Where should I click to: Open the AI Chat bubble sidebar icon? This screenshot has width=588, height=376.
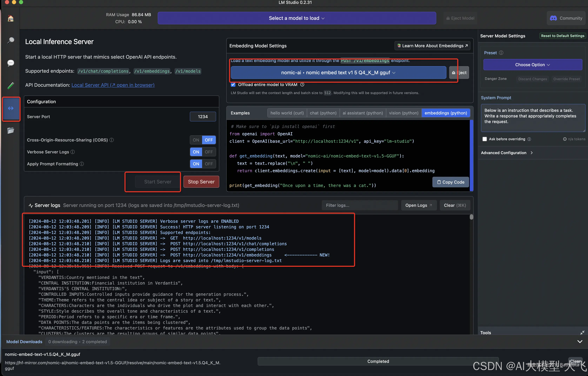pos(11,63)
